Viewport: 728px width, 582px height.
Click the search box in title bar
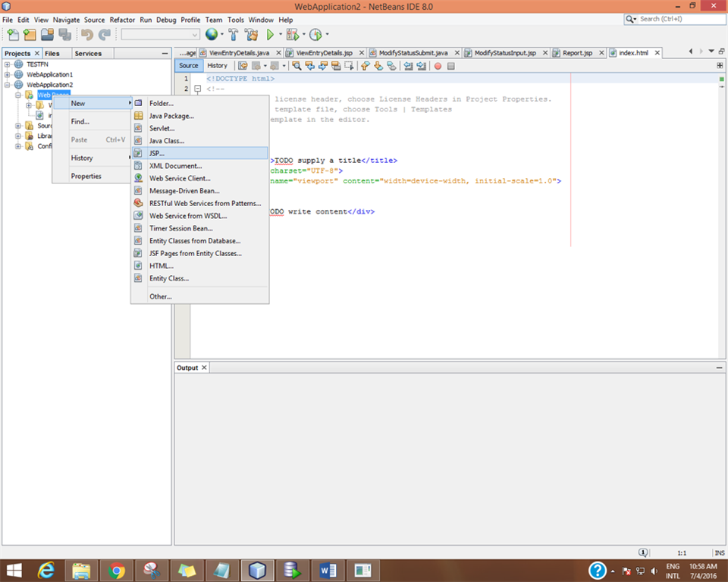coord(677,19)
